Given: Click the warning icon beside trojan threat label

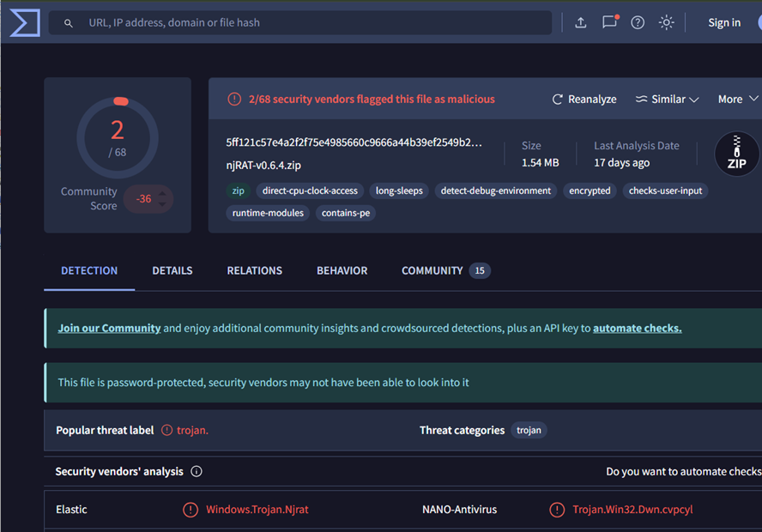Looking at the screenshot, I should pyautogui.click(x=166, y=430).
